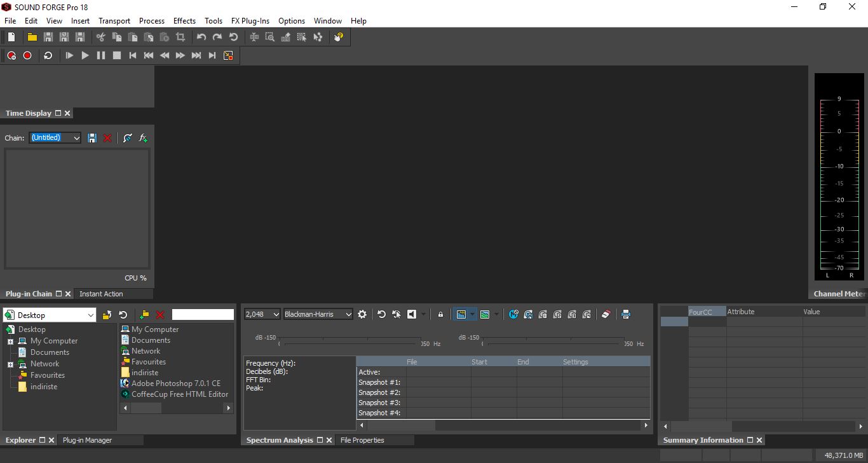
Task: Open the Effects menu
Action: tap(185, 21)
